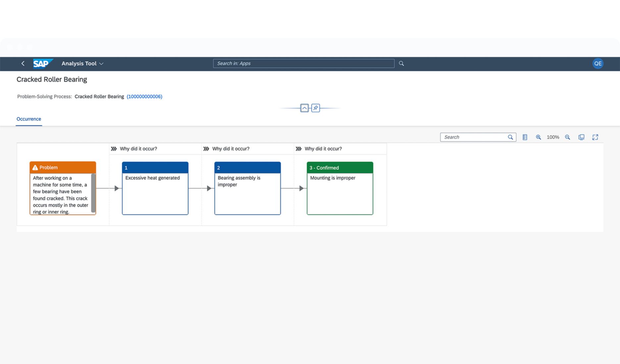Collapse the page header
The width and height of the screenshot is (620, 364).
tap(304, 108)
